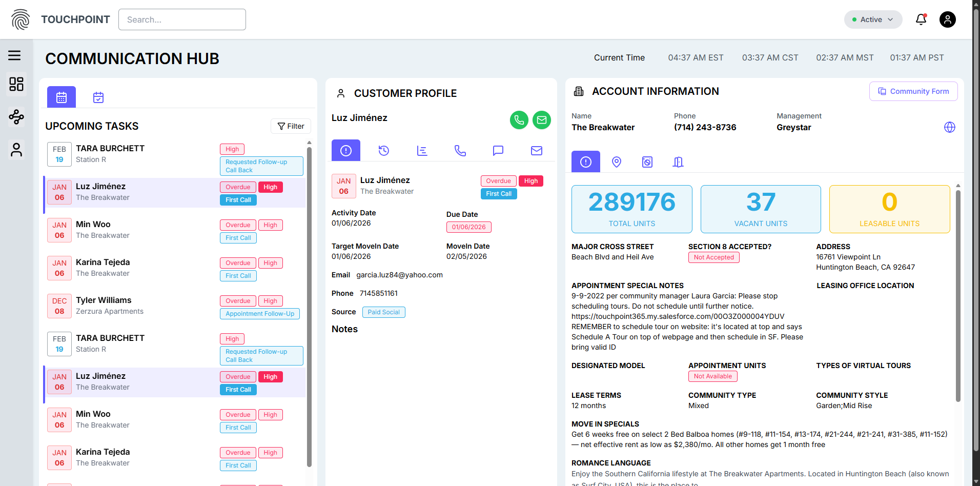Open the location pin tab in Account Information
This screenshot has height=486, width=980.
coord(616,161)
